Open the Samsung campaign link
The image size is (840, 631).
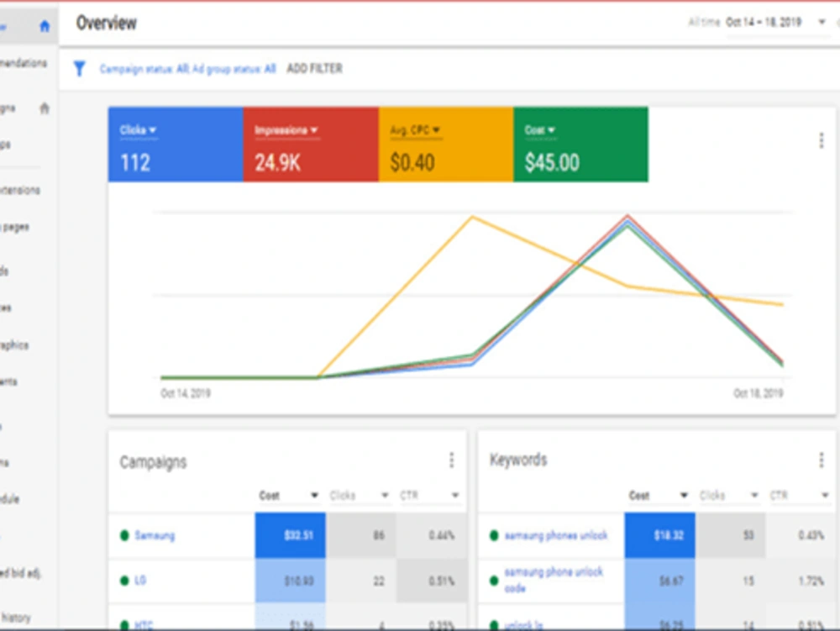coord(155,535)
